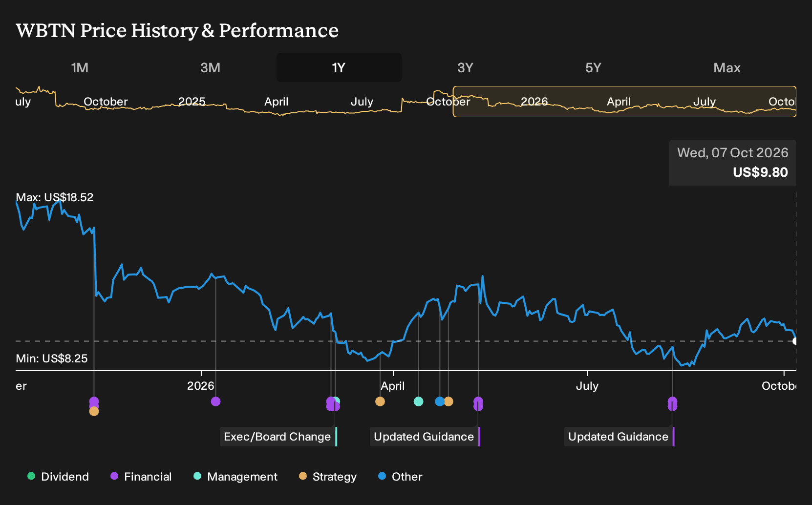Toggle Financial events in legend
This screenshot has width=812, height=505.
pos(141,477)
